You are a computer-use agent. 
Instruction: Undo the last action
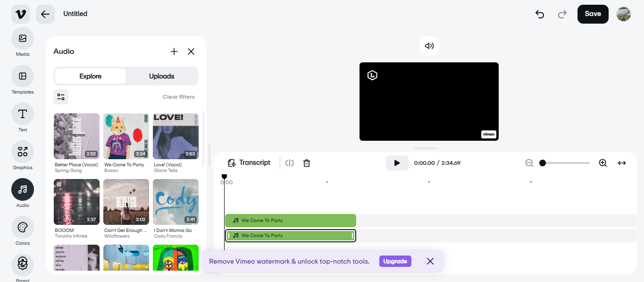point(540,14)
